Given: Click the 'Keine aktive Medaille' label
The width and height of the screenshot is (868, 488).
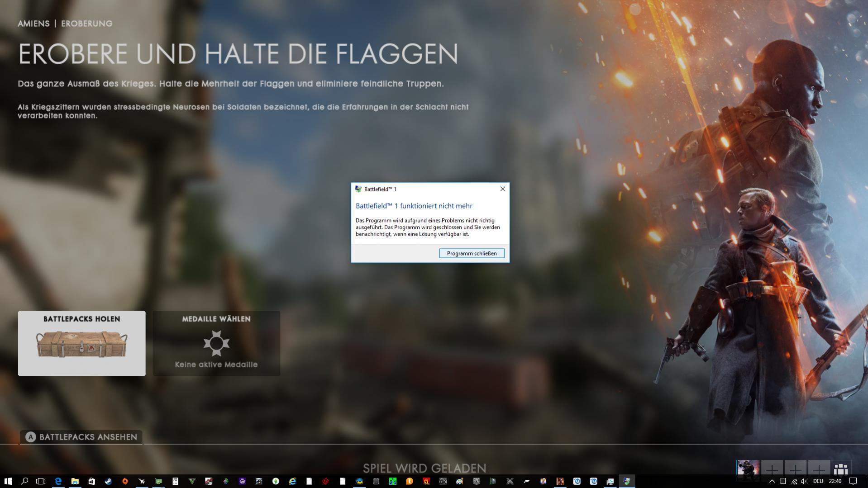Looking at the screenshot, I should (216, 365).
